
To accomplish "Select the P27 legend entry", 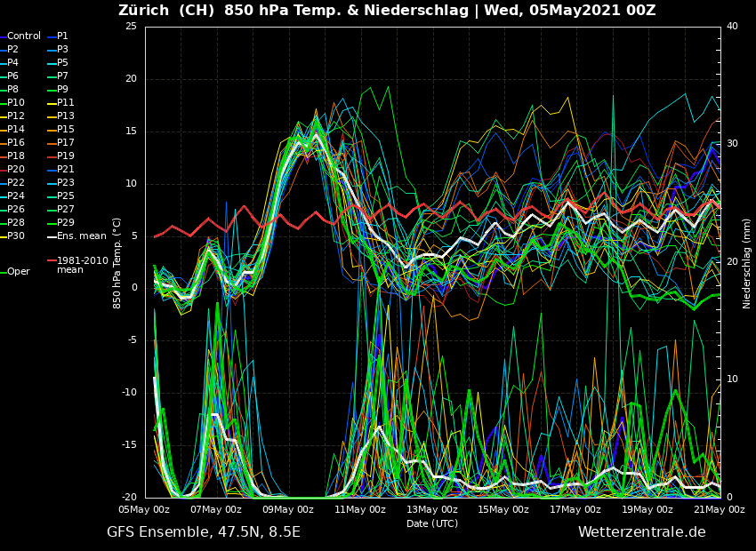I will point(61,209).
